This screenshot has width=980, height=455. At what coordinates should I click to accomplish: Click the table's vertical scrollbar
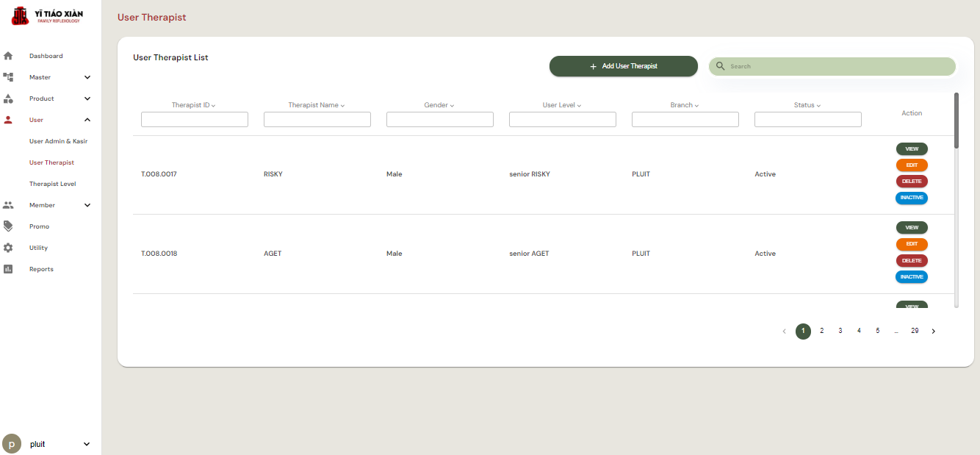coord(956,121)
